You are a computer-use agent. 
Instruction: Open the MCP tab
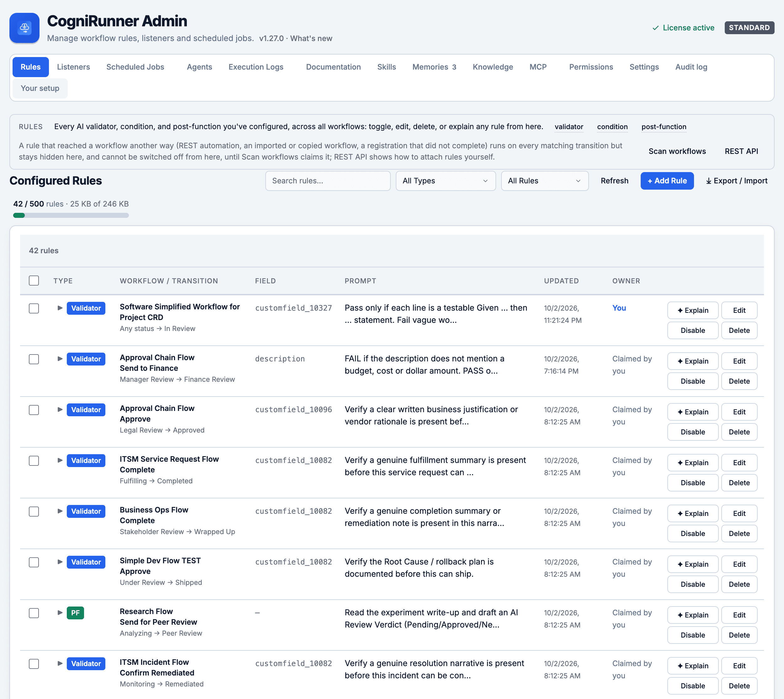[538, 67]
